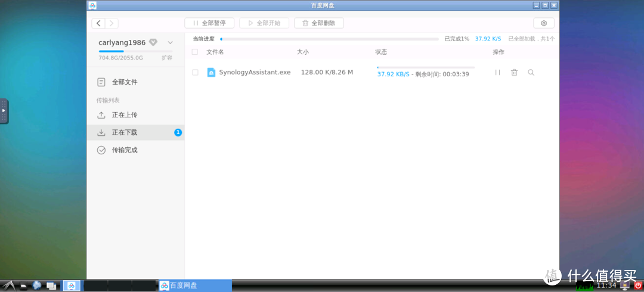Click the Baidu Netdisk desktop pager thumbnail
The width and height of the screenshot is (644, 292).
click(72, 285)
